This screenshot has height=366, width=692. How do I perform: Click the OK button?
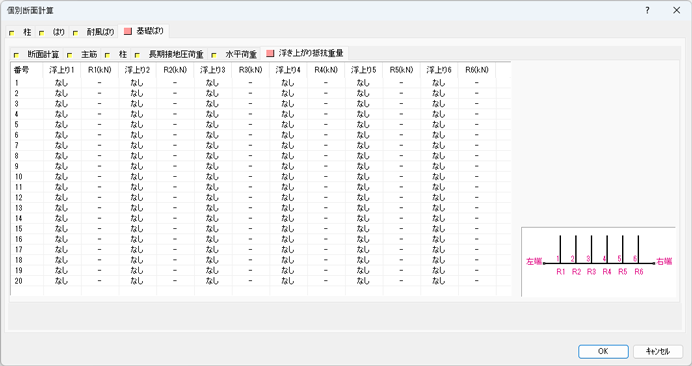[x=603, y=351]
